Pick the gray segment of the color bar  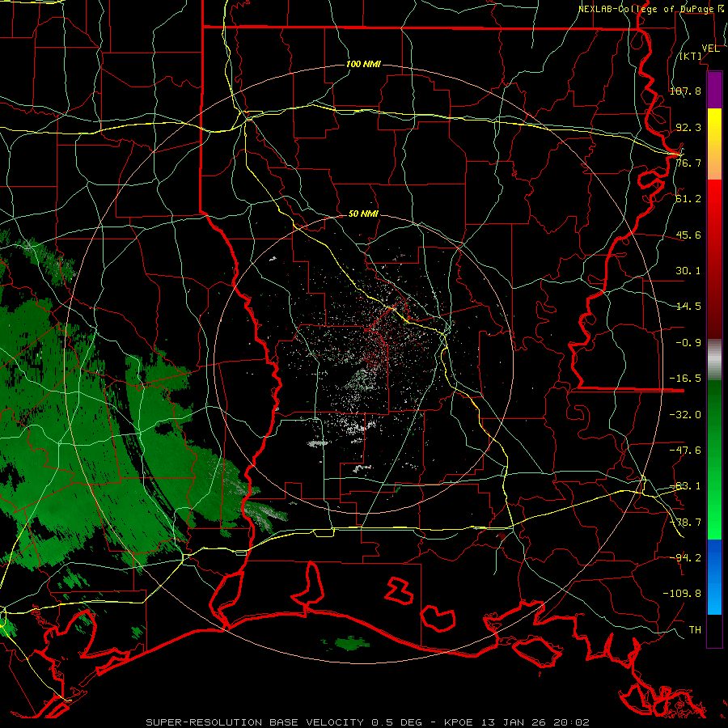714,360
